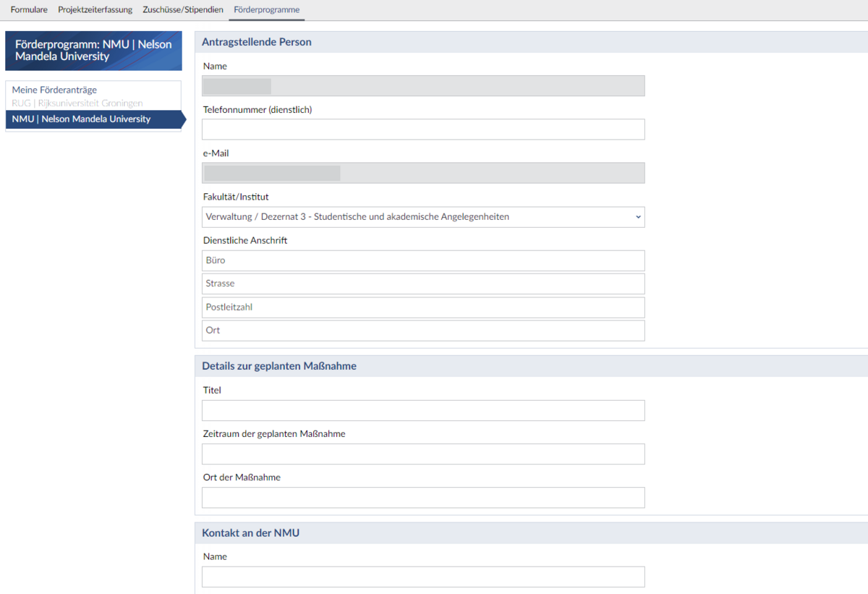Click the Titel field under Details
The width and height of the screenshot is (868, 594).
coord(422,410)
